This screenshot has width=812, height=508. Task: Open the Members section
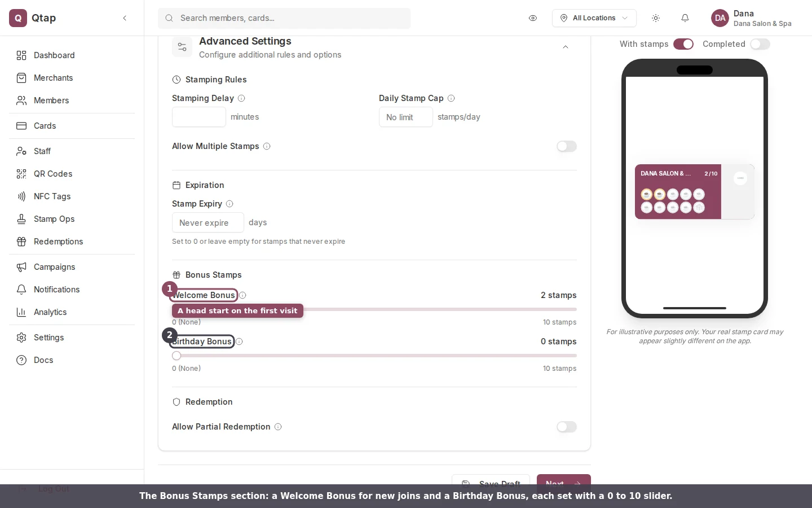[x=72, y=100]
